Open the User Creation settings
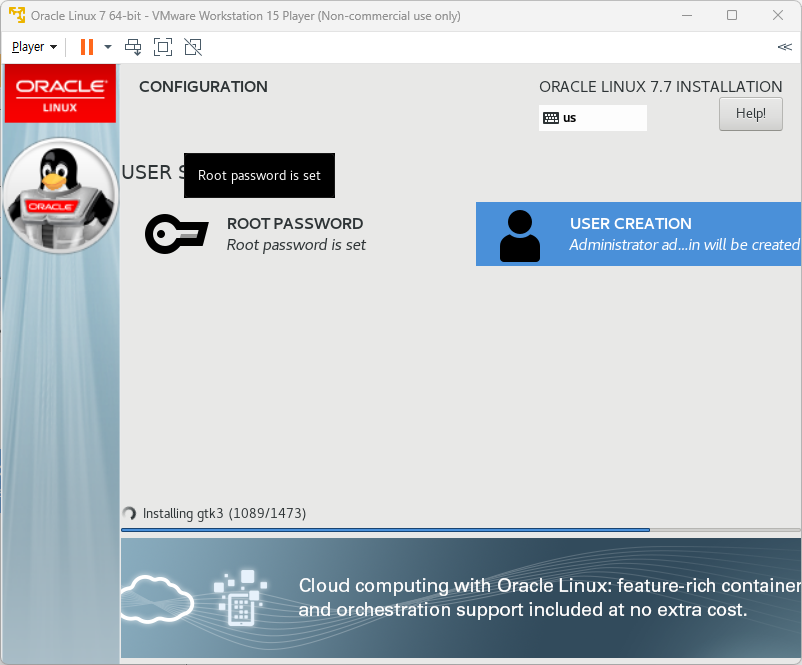This screenshot has height=665, width=802. tap(638, 234)
